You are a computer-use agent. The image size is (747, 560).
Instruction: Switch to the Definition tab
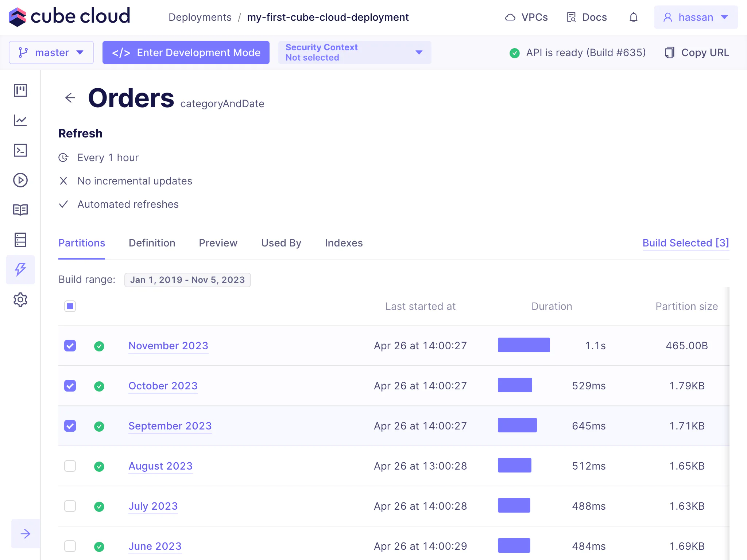[152, 243]
